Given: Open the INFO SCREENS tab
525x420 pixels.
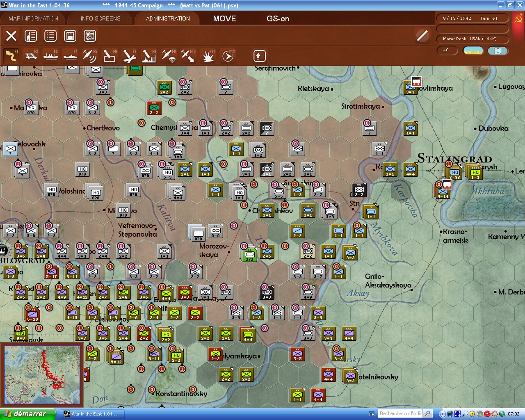Looking at the screenshot, I should pos(100,18).
